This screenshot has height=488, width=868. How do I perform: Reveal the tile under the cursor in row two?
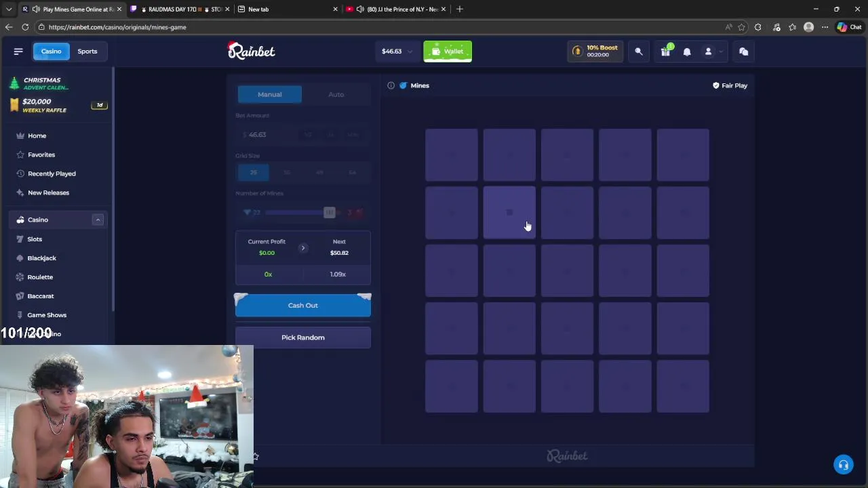509,213
